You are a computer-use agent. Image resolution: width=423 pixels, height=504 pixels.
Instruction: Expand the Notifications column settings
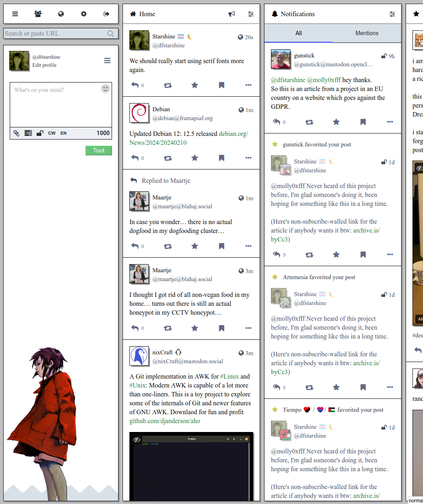click(x=392, y=14)
